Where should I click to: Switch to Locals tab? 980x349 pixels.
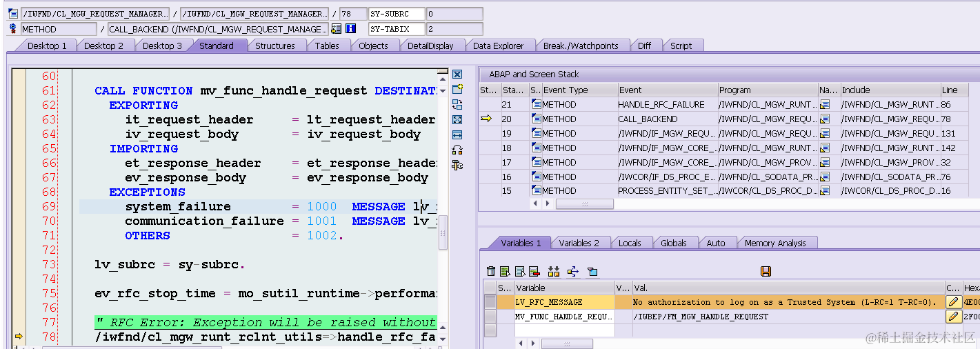630,243
